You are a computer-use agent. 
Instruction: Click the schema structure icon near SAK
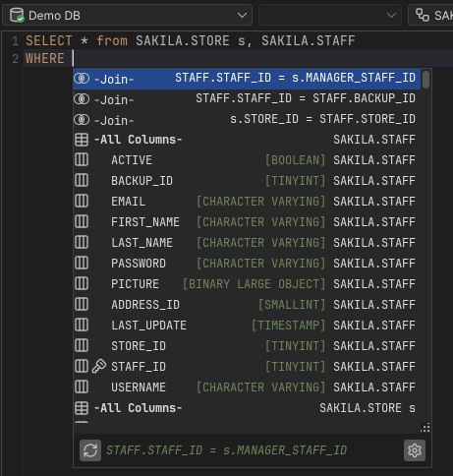(423, 15)
